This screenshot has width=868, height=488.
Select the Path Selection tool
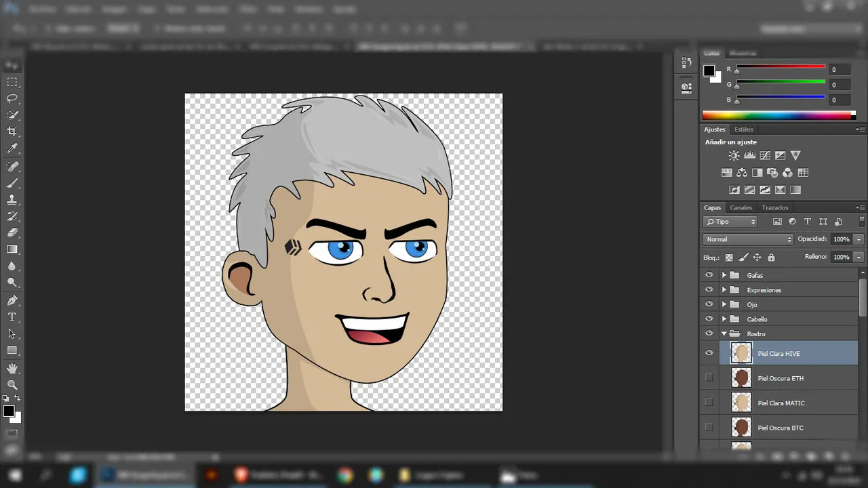point(12,333)
